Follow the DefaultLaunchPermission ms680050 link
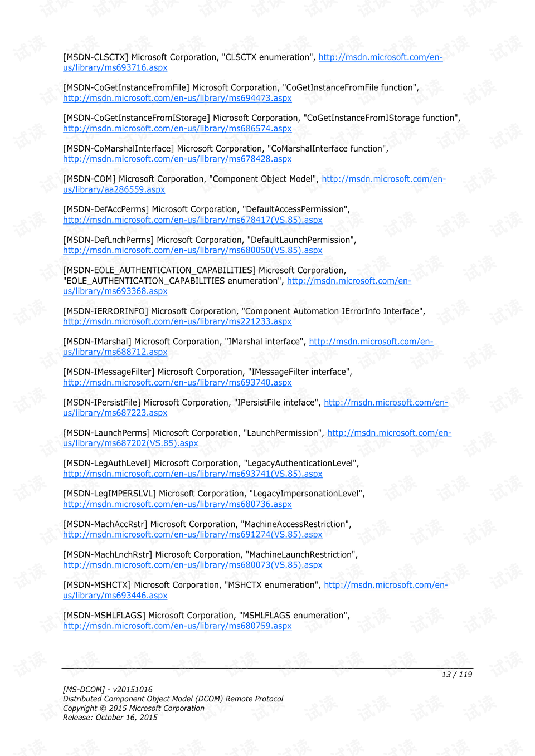Viewport: 535px width, 756px height. (193, 251)
